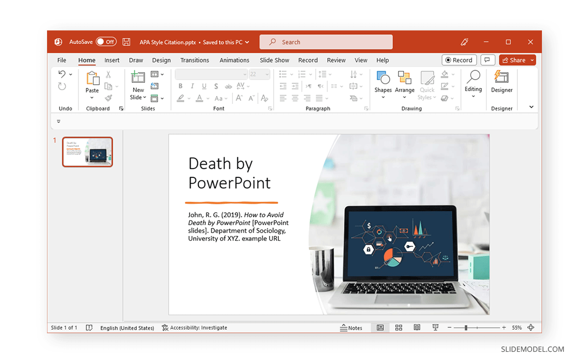Click the spell check book icon in status bar
Viewport: 588px width, 364px height.
point(89,328)
